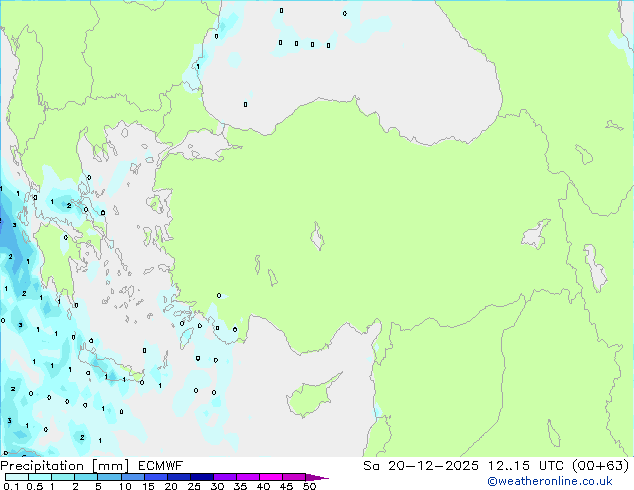Click the legend value label '50'
This screenshot has height=490, width=634.
(310, 486)
